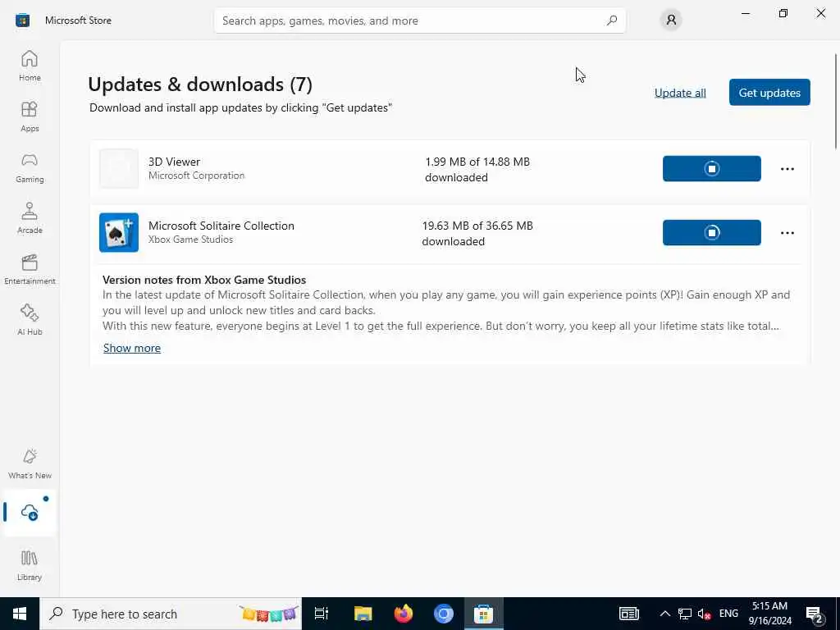Open the Arcade section
This screenshot has width=840, height=630.
tap(30, 218)
